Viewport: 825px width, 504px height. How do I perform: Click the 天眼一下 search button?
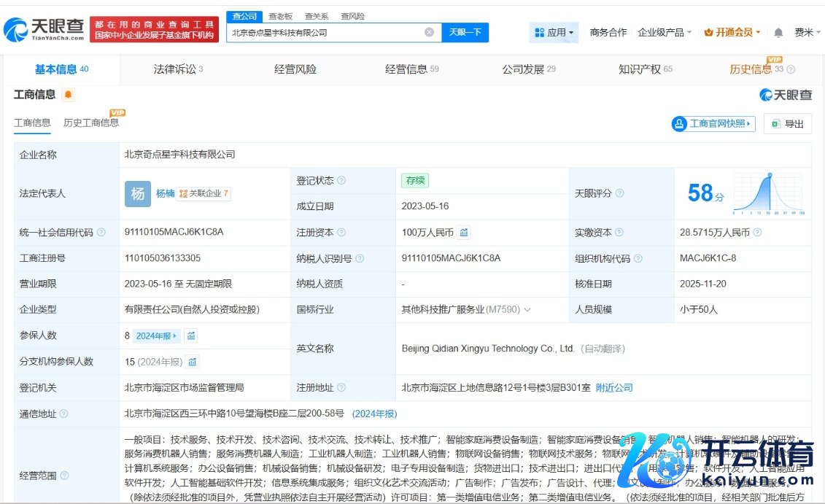465,32
